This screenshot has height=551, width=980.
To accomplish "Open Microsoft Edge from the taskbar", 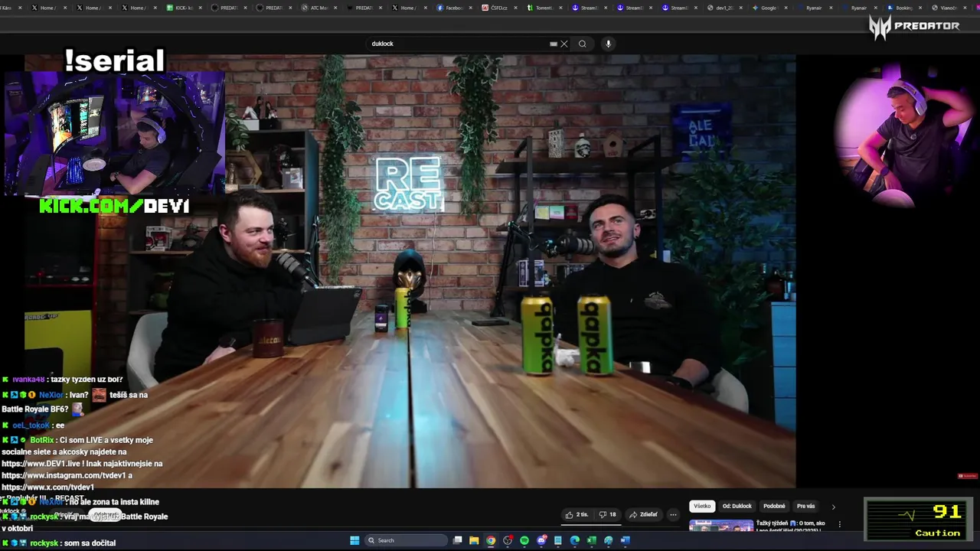I will pos(575,540).
